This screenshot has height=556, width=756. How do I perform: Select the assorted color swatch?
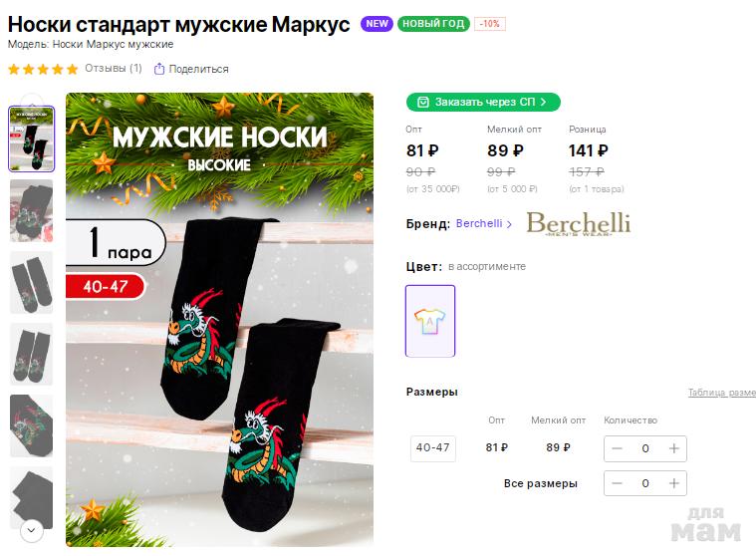point(430,321)
